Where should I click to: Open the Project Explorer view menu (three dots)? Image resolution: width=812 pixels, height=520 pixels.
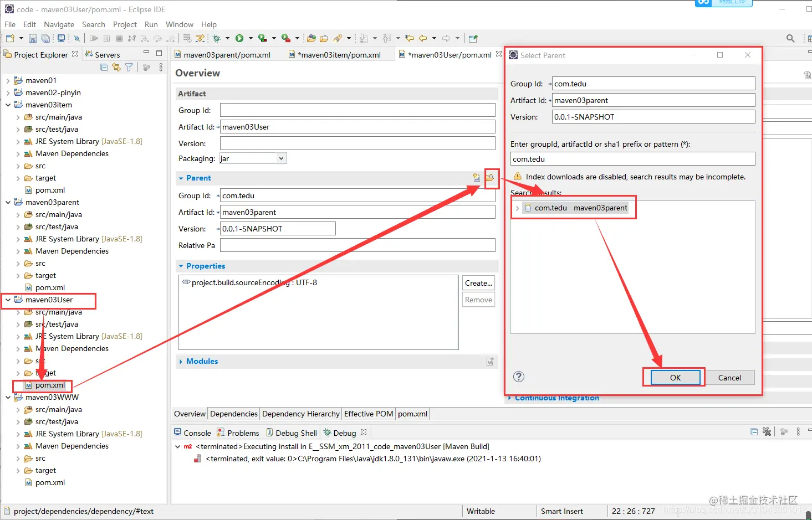(161, 67)
